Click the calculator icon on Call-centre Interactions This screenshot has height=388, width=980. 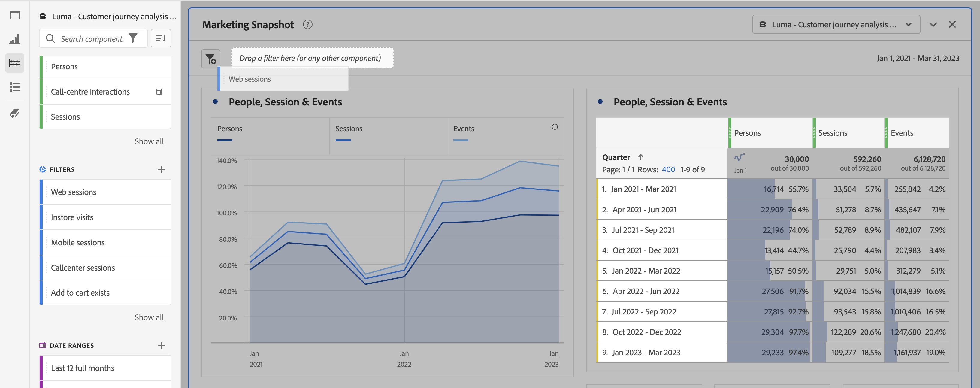click(159, 92)
